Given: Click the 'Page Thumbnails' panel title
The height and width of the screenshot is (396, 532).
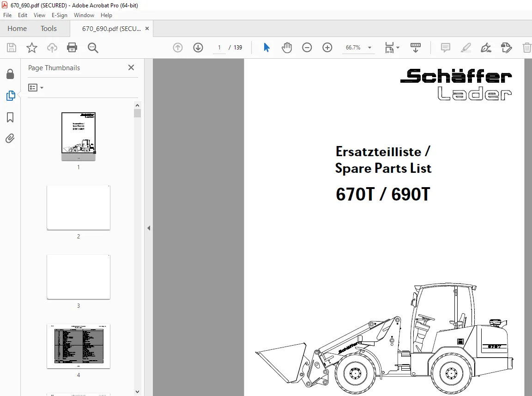Looking at the screenshot, I should pos(54,68).
